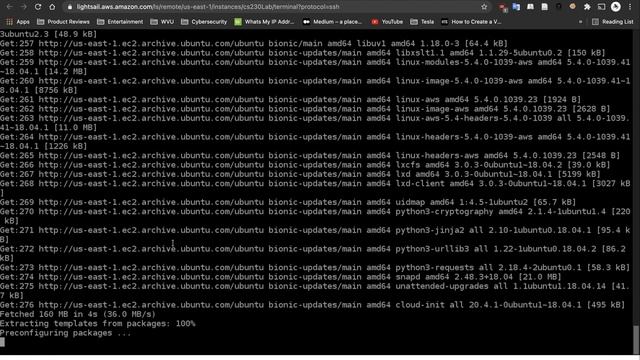Click the media cast icon in toolbar
This screenshot has height=360, width=640.
point(601,7)
